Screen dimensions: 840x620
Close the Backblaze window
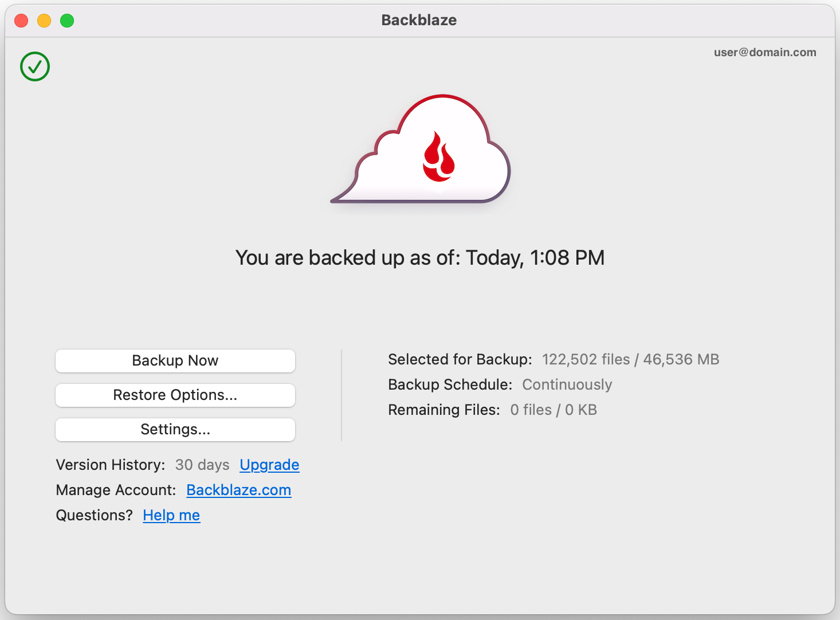click(x=21, y=21)
